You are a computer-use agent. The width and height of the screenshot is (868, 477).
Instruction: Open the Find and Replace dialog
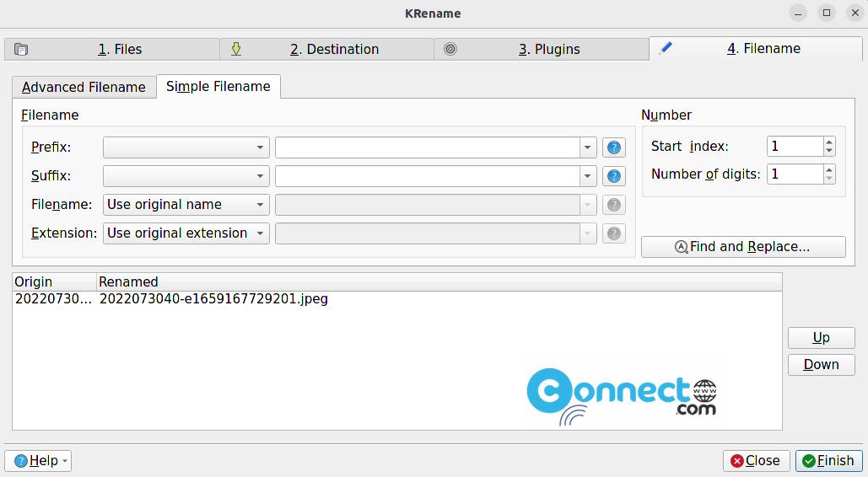pyautogui.click(x=743, y=247)
